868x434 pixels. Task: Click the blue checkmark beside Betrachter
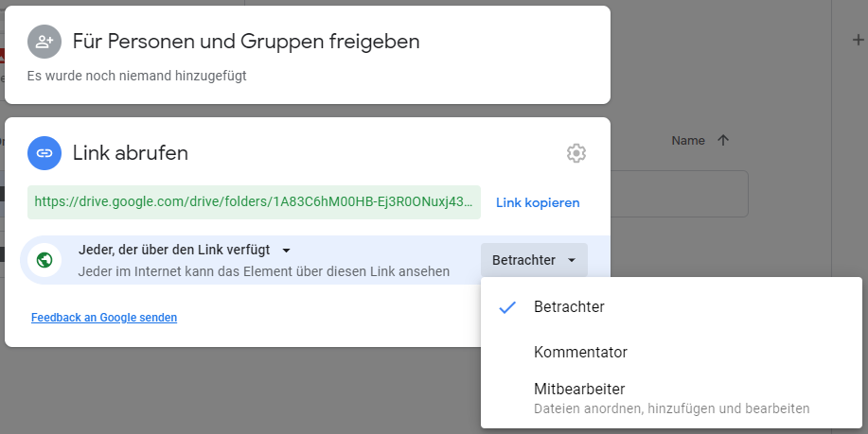pos(507,307)
